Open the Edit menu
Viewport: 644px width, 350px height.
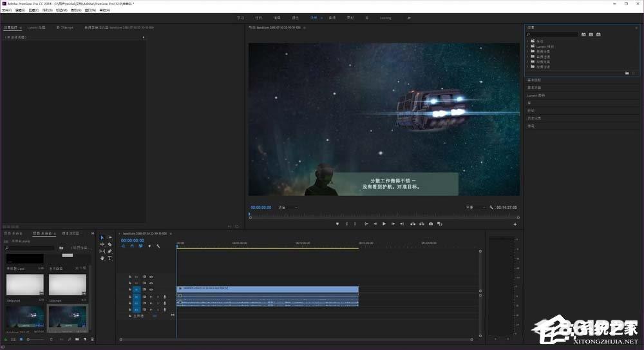click(x=20, y=10)
